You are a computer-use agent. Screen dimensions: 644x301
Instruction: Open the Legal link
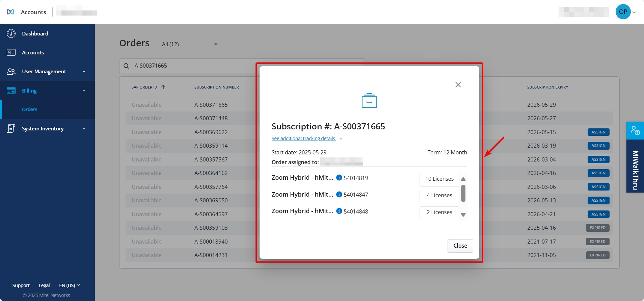pos(44,285)
